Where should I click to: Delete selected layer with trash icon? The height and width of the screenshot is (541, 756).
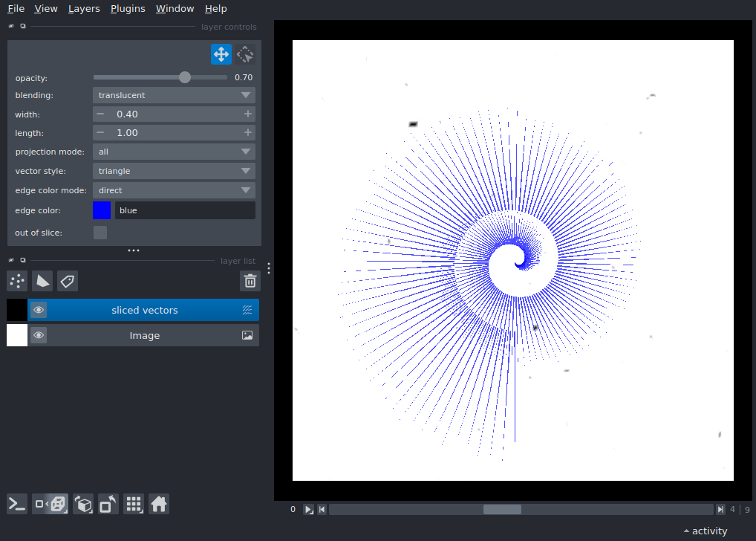[250, 281]
